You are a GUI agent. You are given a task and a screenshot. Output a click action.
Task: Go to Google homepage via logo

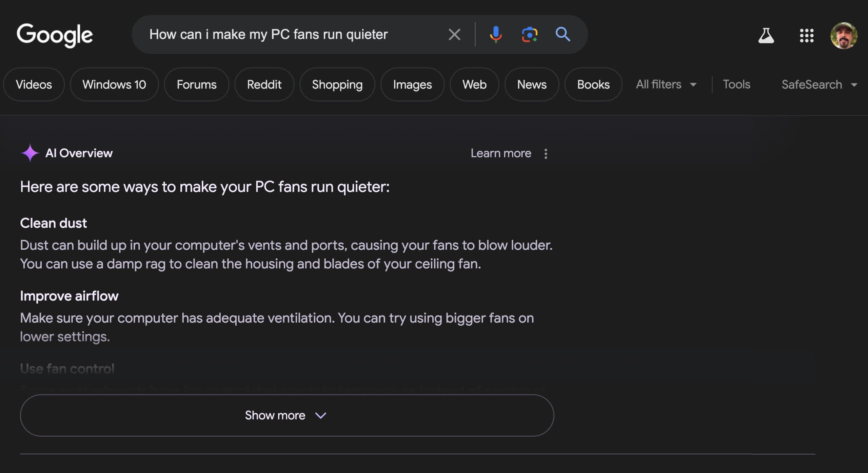click(x=55, y=35)
